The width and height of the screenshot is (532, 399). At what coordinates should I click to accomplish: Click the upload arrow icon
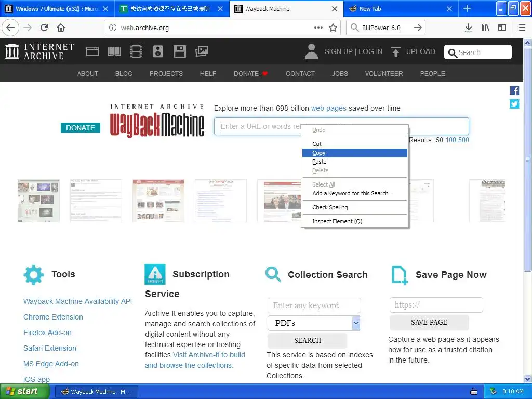(x=395, y=51)
